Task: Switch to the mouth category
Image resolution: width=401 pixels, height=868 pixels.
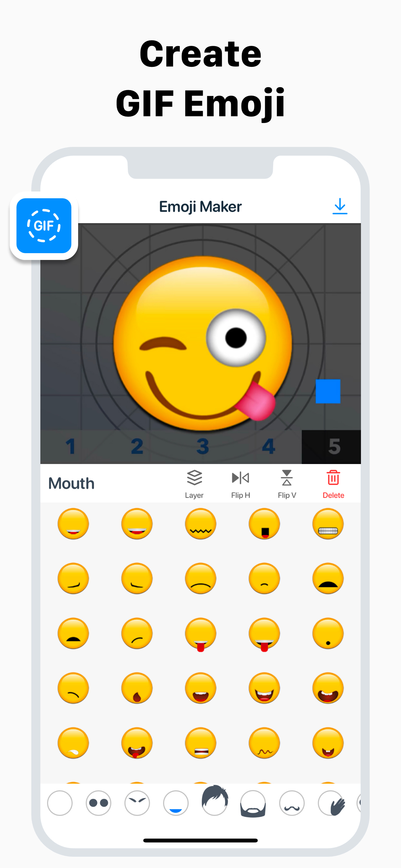Action: tap(176, 803)
